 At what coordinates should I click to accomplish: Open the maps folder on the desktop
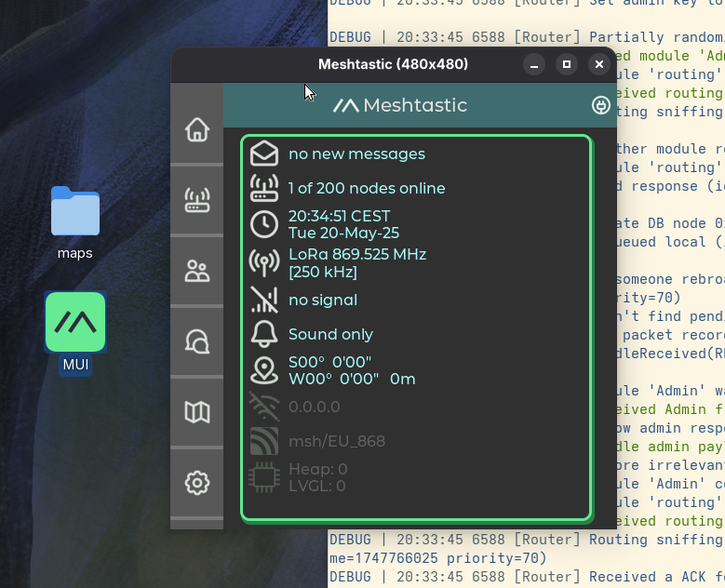pos(75,211)
